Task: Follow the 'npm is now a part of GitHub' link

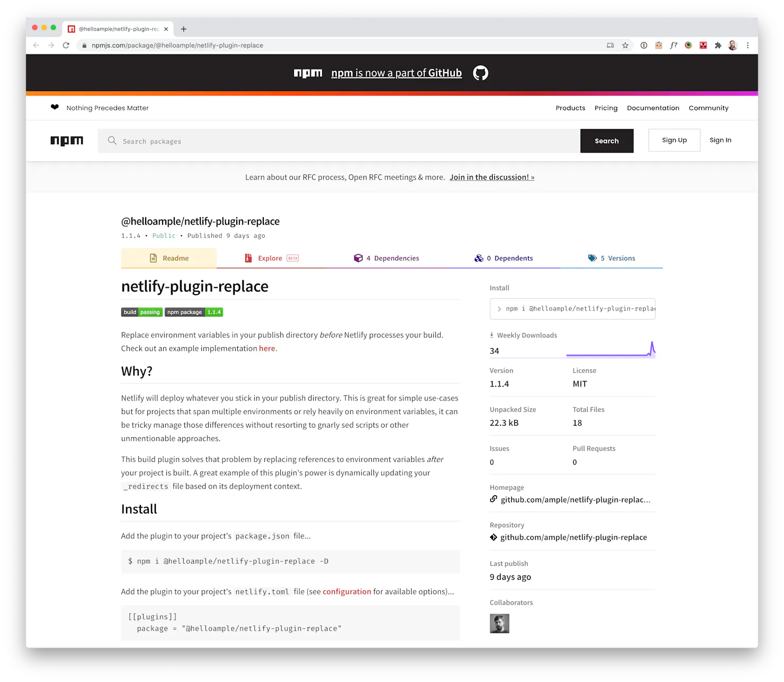Action: 396,73
